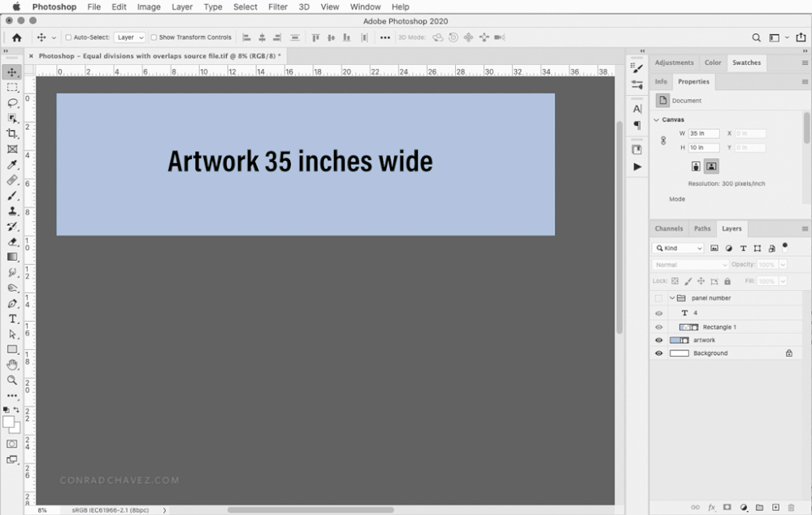Select the Hand tool
The height and width of the screenshot is (515, 812).
pyautogui.click(x=12, y=365)
